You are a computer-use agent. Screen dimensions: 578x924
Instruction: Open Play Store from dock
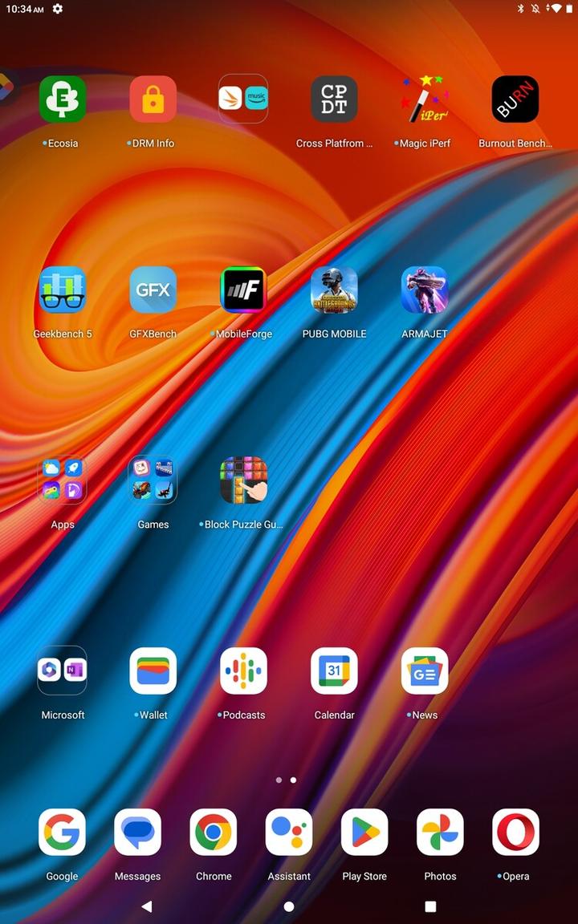[364, 832]
